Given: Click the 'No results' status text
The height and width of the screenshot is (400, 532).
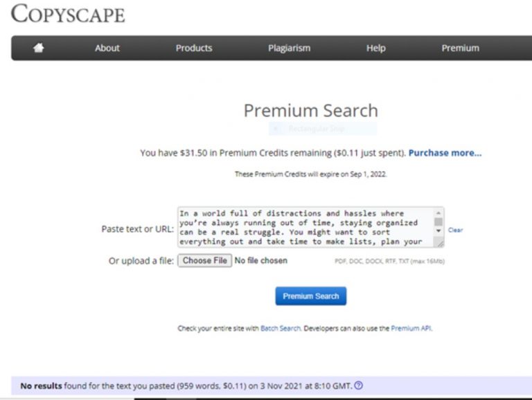Looking at the screenshot, I should coord(41,385).
